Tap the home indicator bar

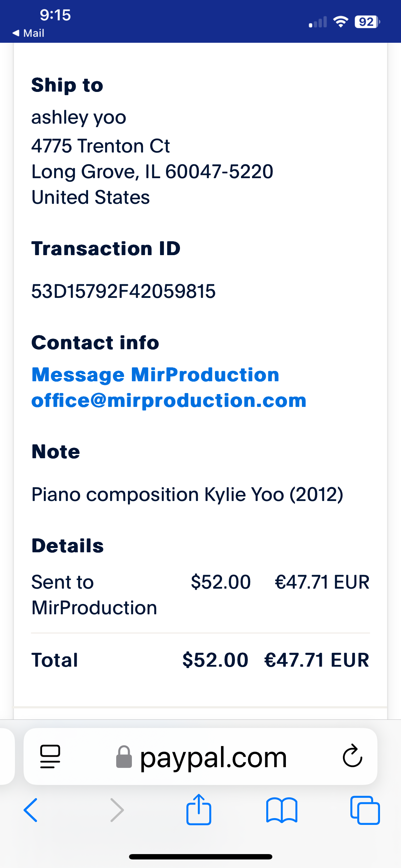200,857
